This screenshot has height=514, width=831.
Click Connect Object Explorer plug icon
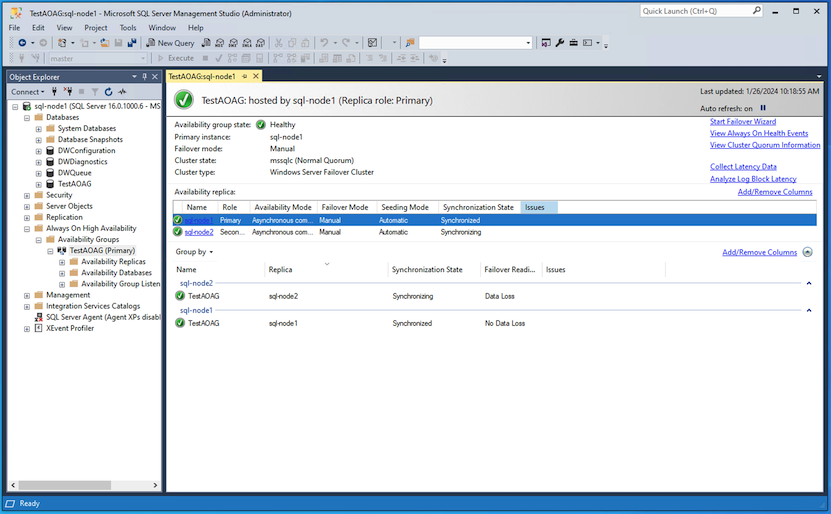[x=54, y=92]
